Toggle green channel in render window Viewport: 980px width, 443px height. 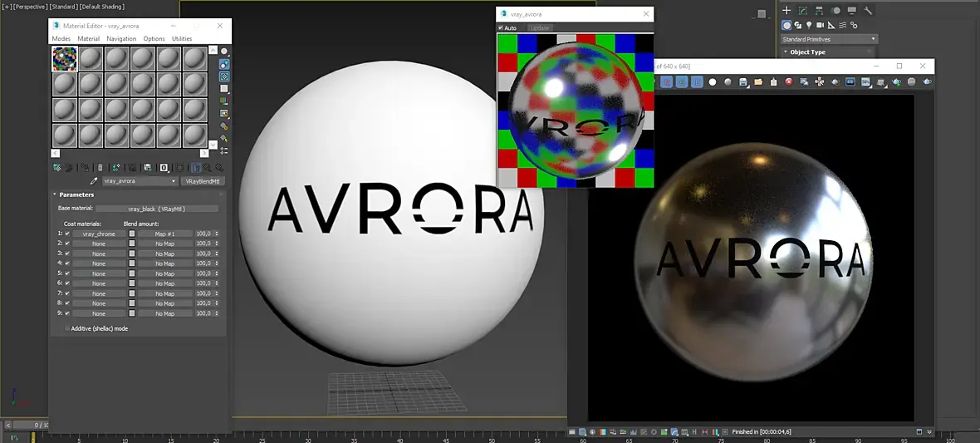[x=682, y=82]
